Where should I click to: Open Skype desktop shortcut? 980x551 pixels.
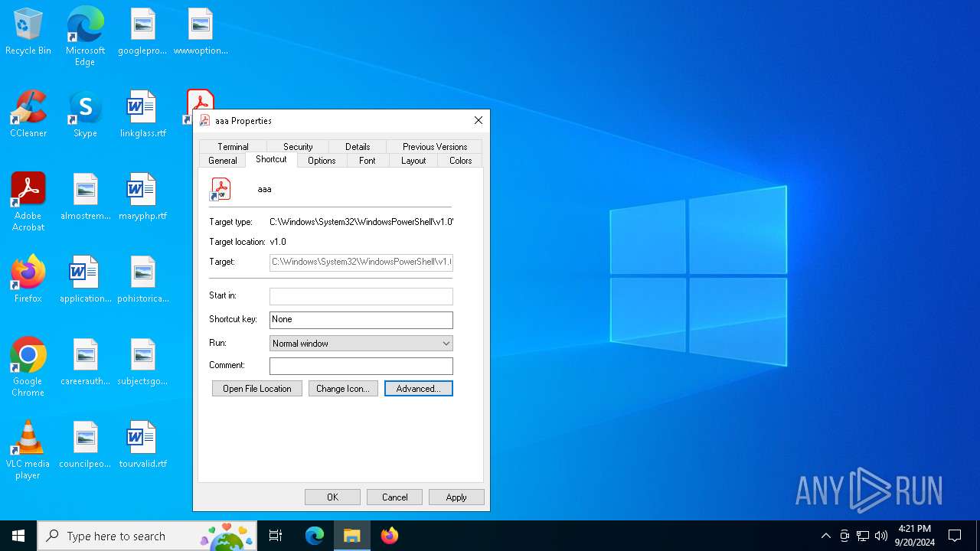coord(85,115)
